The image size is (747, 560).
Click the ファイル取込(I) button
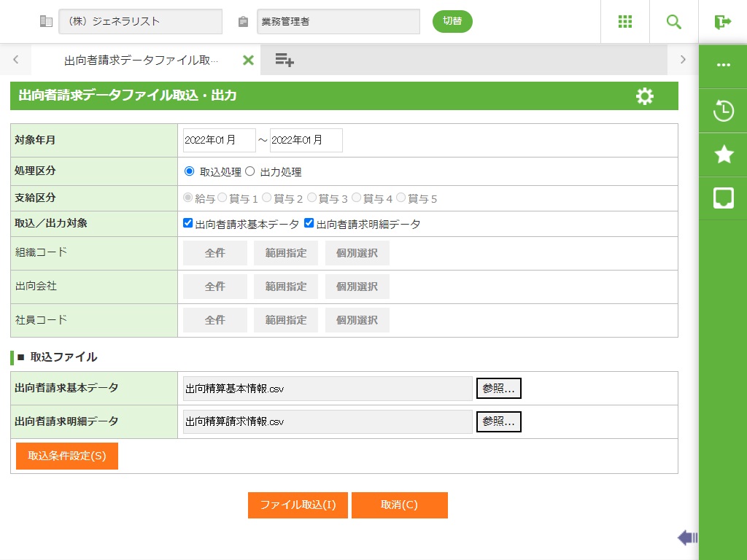[x=298, y=505]
